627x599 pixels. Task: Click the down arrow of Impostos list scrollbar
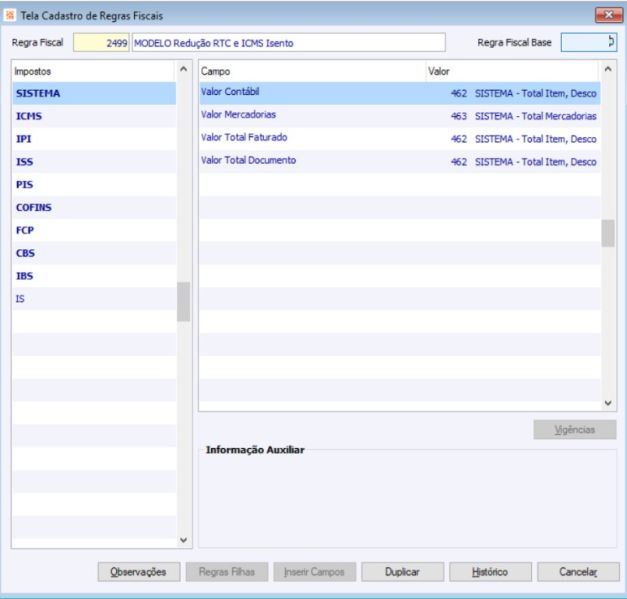[x=184, y=540]
